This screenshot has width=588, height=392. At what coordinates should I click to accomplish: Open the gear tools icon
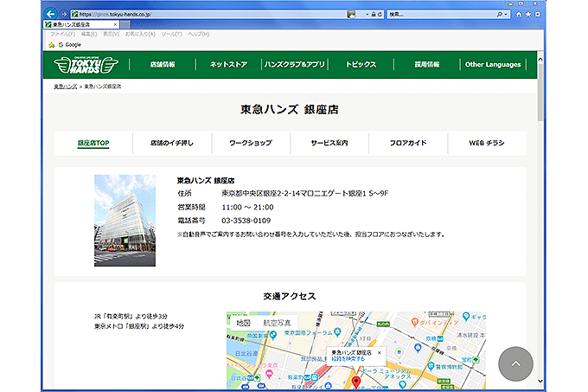point(537,14)
